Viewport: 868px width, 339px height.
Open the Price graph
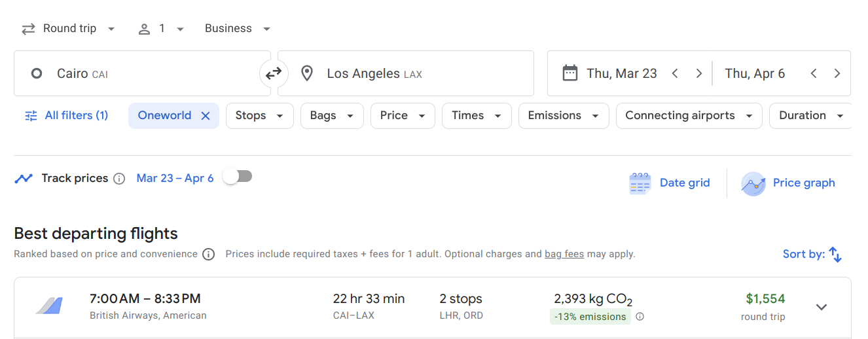pos(788,183)
